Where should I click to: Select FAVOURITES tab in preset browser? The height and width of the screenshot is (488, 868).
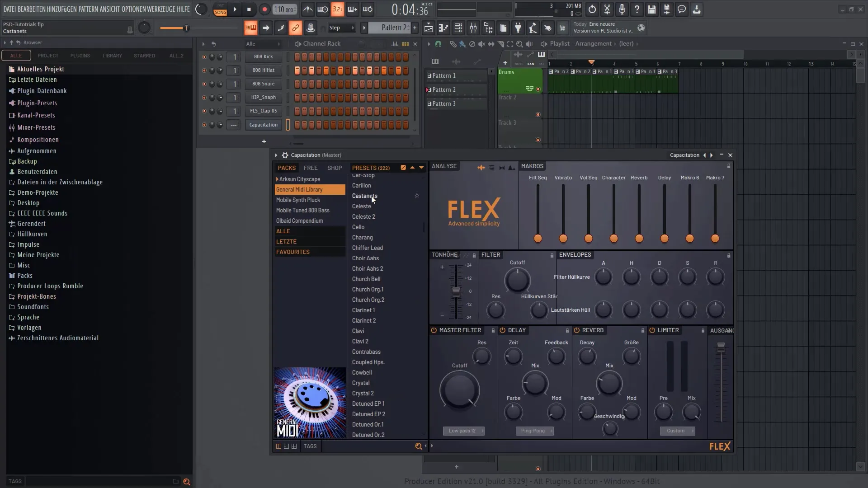pyautogui.click(x=292, y=251)
